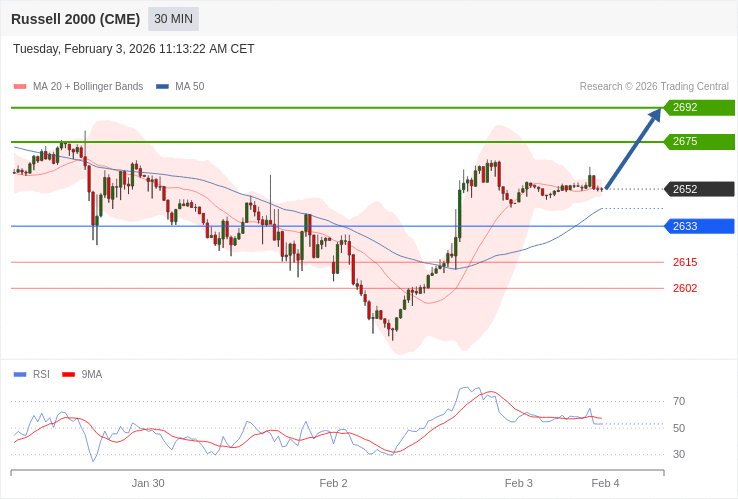The width and height of the screenshot is (738, 500).
Task: Click the RSI 70 level label
Action: click(679, 402)
